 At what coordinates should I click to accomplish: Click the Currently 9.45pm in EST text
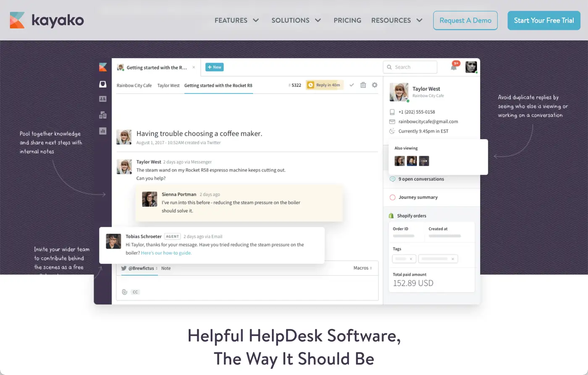coord(423,131)
